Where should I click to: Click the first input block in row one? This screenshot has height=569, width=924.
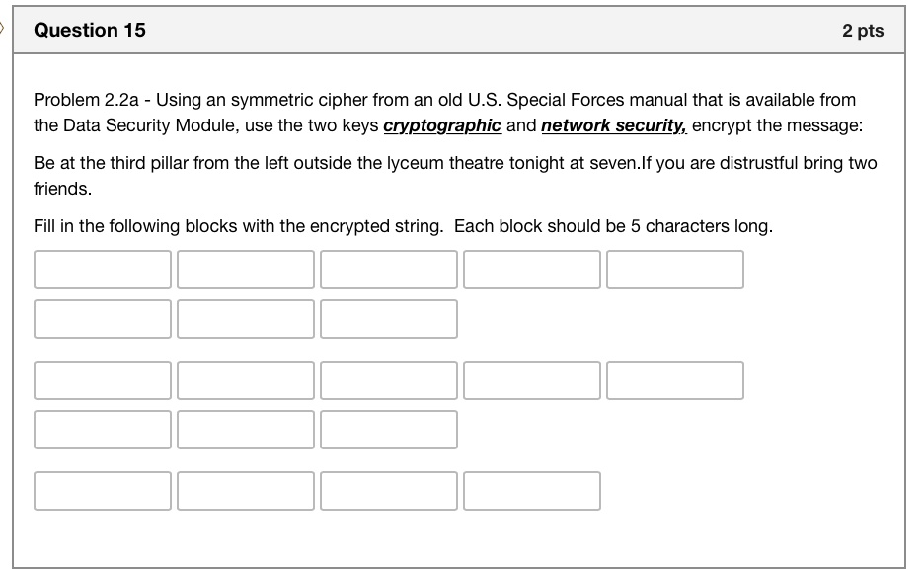[x=103, y=270]
